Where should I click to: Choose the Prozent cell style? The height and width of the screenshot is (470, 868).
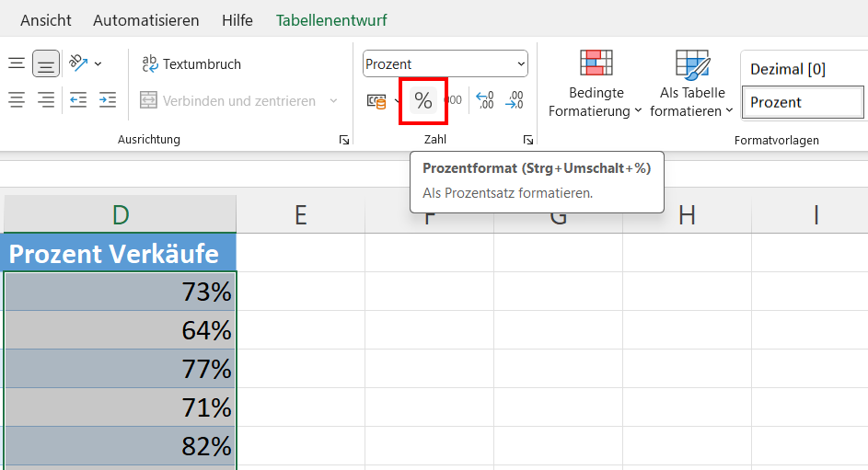[804, 102]
